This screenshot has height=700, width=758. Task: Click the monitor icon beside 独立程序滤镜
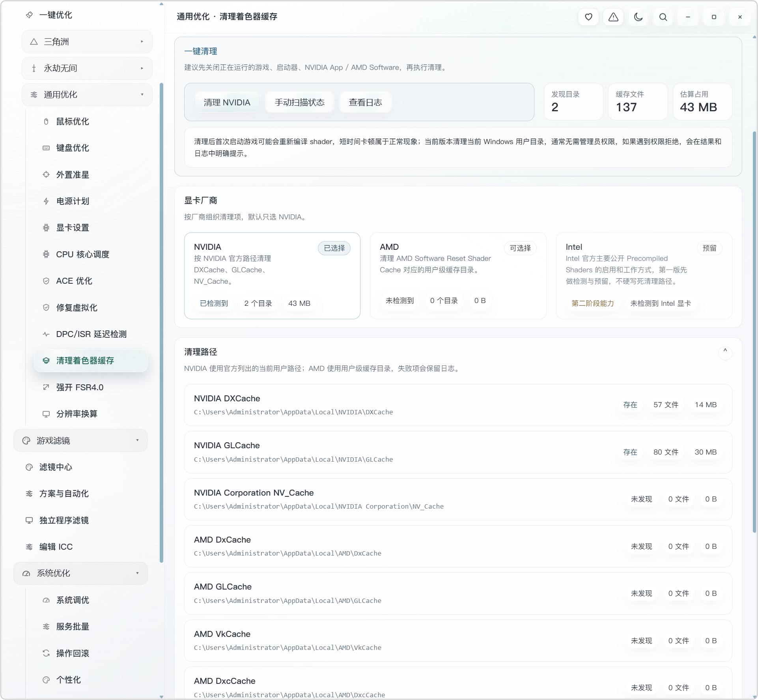click(x=29, y=520)
